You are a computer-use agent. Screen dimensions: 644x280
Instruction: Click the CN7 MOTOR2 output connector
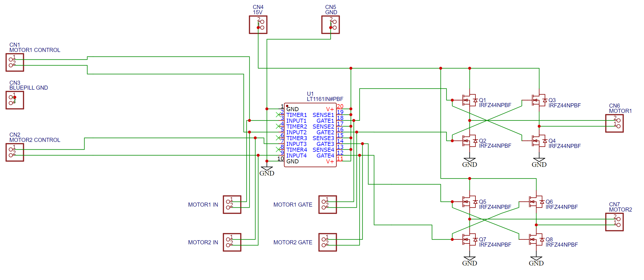(x=614, y=222)
